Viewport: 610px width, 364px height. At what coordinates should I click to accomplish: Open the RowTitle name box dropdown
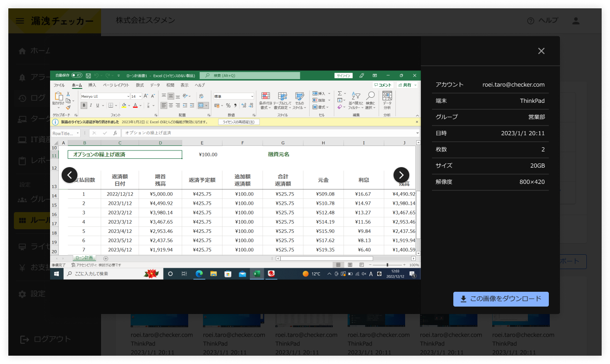pos(78,133)
